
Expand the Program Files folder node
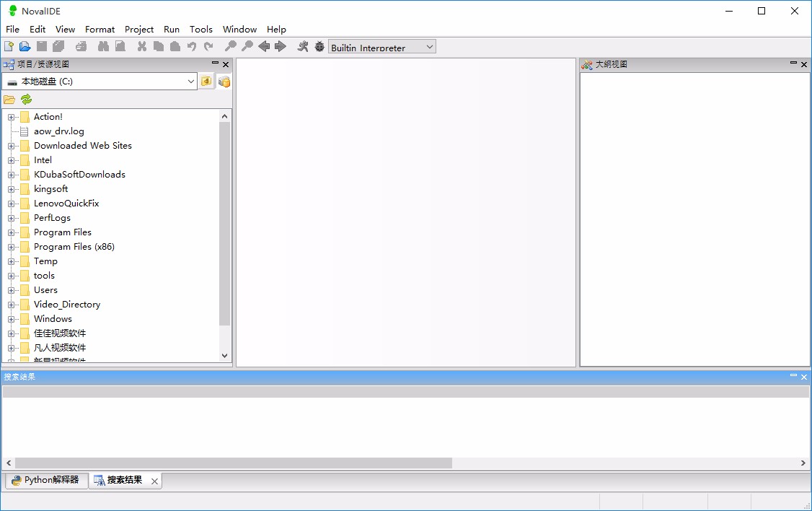[11, 232]
